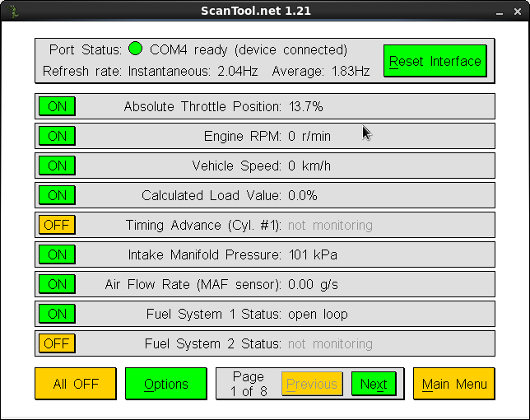Screen dimensions: 530x420
Task: Click the 'Average: 1.83Hz' refresh value
Action: 321,72
